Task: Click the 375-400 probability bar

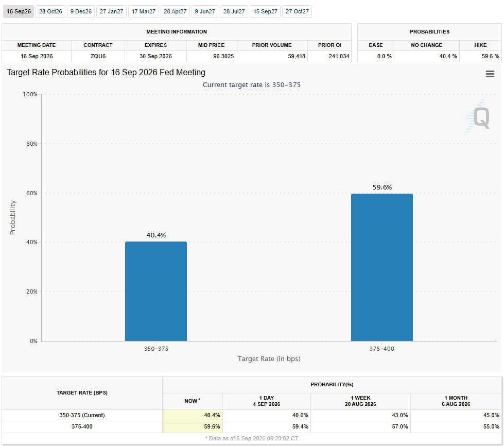Action: coord(382,267)
